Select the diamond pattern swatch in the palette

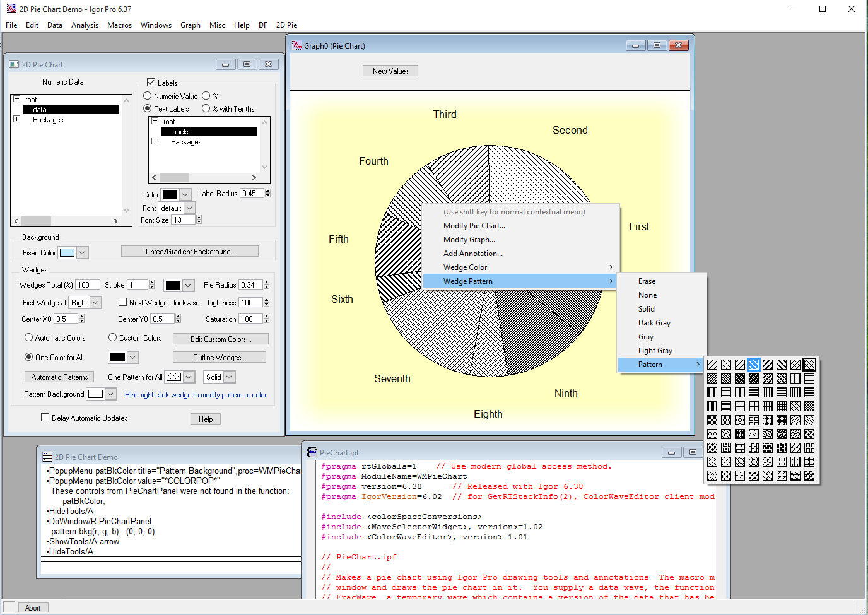[768, 420]
